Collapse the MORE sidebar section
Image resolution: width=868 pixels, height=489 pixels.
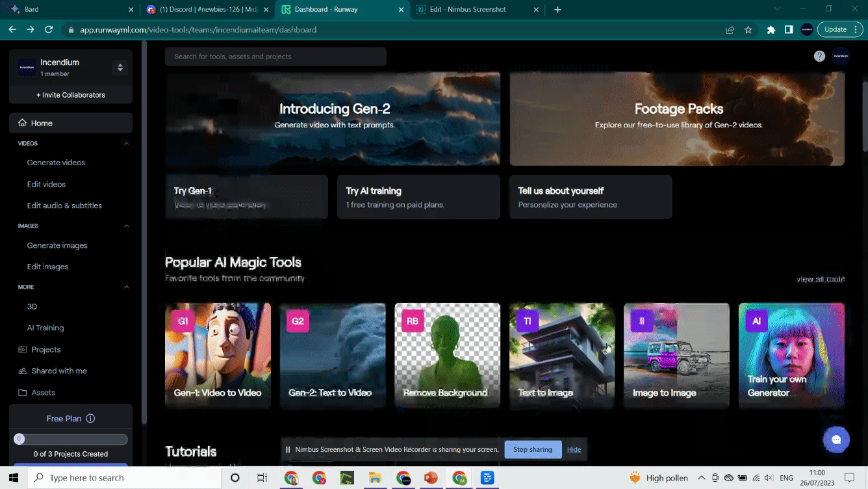click(x=127, y=287)
